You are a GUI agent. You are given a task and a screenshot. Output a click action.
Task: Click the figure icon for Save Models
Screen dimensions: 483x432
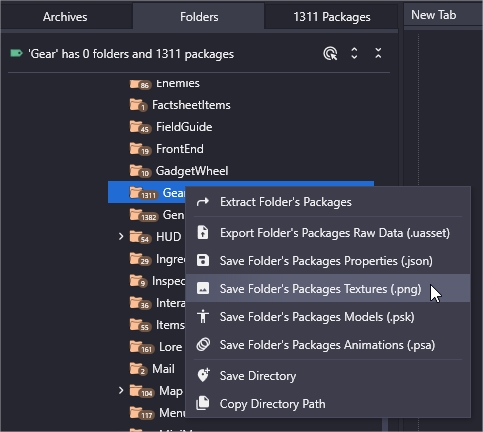point(203,316)
